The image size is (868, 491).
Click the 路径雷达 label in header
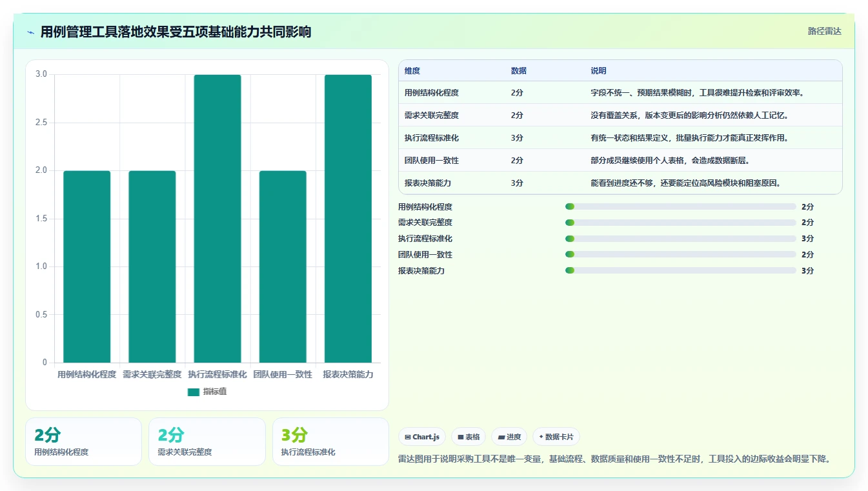pyautogui.click(x=824, y=31)
